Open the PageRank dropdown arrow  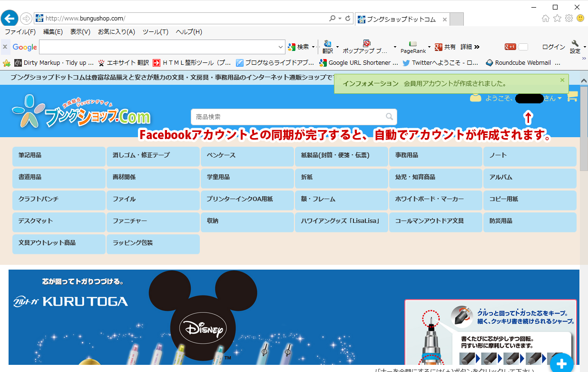click(x=429, y=47)
